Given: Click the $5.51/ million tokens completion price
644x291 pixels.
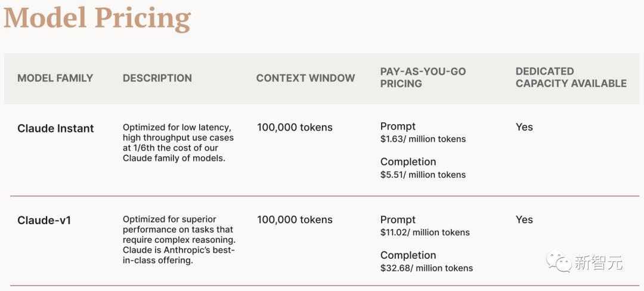Looking at the screenshot, I should coord(423,175).
